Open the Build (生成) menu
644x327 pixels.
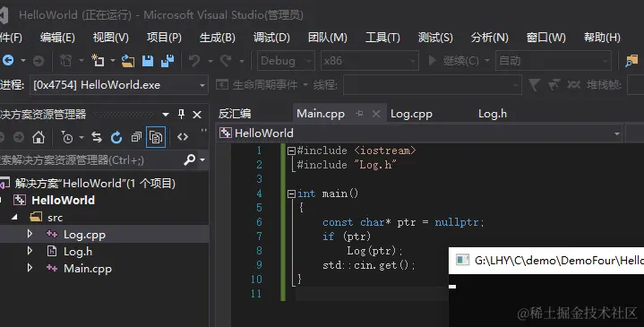click(218, 38)
